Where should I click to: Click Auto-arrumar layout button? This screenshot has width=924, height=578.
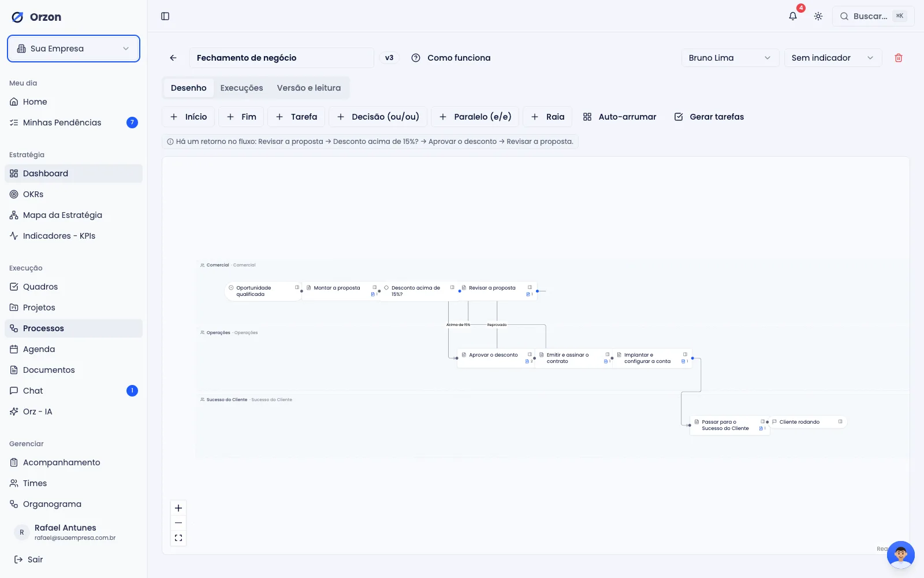(620, 117)
